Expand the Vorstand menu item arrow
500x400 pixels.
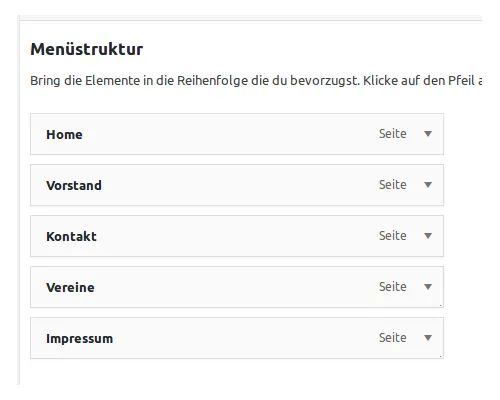(x=428, y=185)
